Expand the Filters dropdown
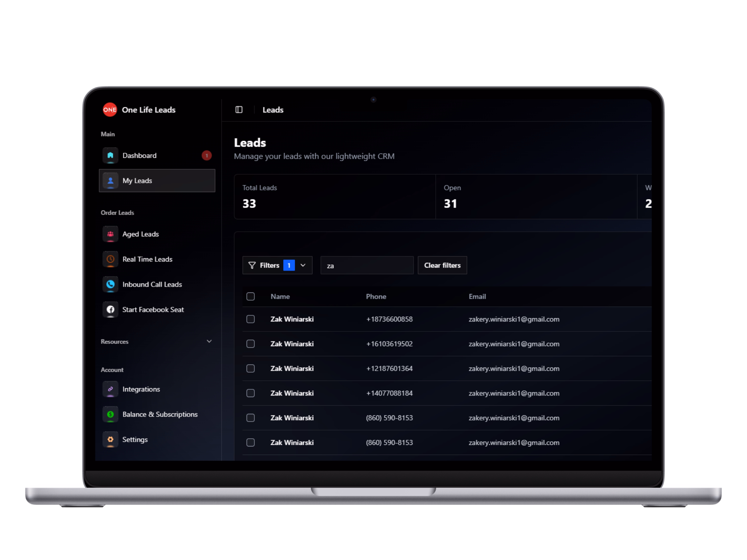747x560 pixels. tap(303, 265)
